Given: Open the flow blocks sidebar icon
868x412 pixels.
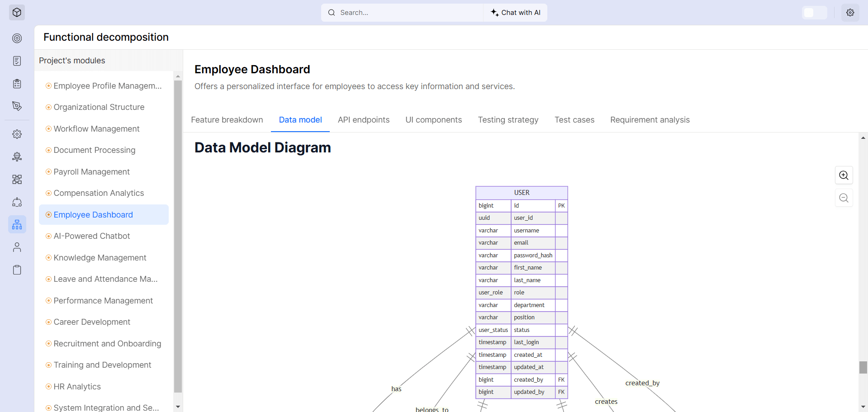Looking at the screenshot, I should point(17,180).
